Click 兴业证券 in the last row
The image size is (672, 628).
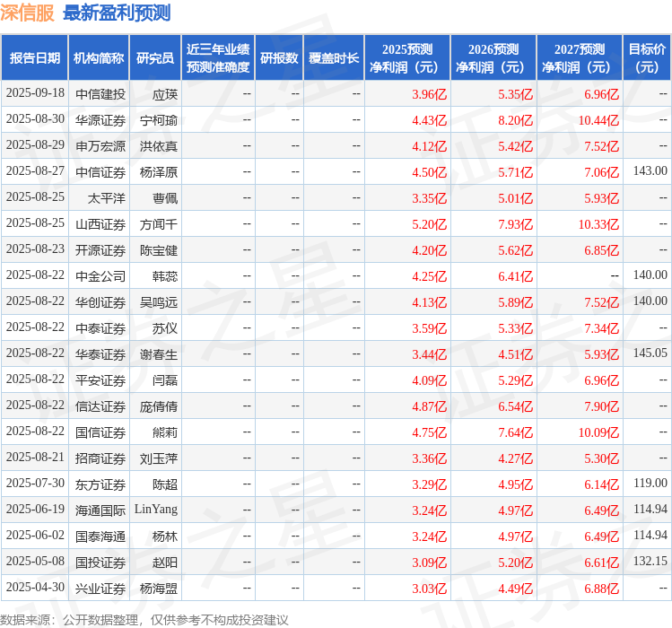pos(100,589)
